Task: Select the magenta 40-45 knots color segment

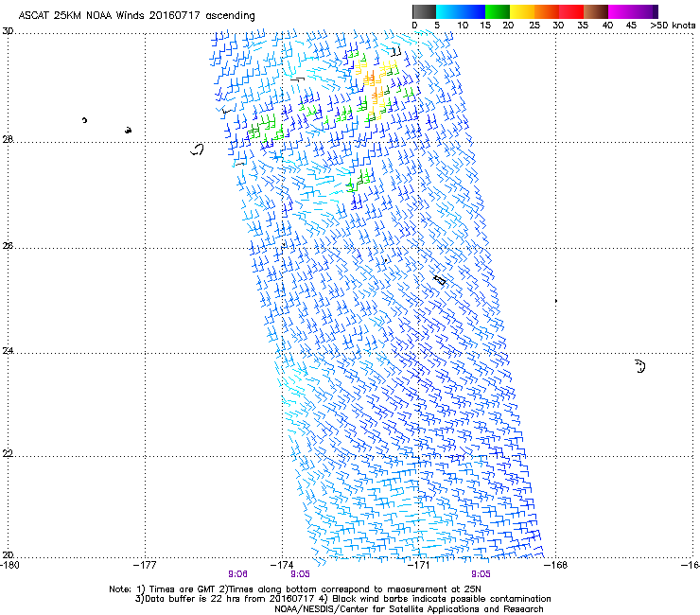Action: click(621, 11)
